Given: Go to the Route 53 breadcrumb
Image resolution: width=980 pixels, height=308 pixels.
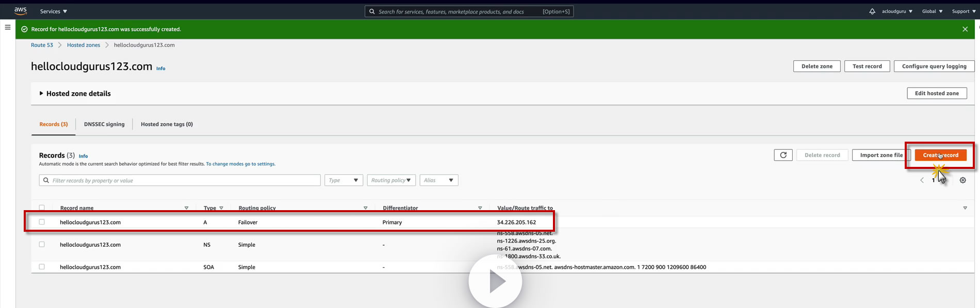Looking at the screenshot, I should point(42,45).
